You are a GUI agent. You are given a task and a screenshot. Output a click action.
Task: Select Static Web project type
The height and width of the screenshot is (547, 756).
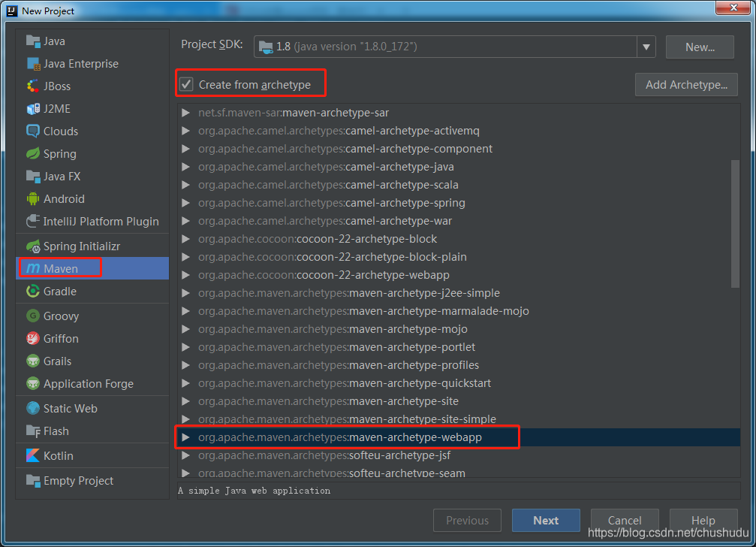(92, 409)
